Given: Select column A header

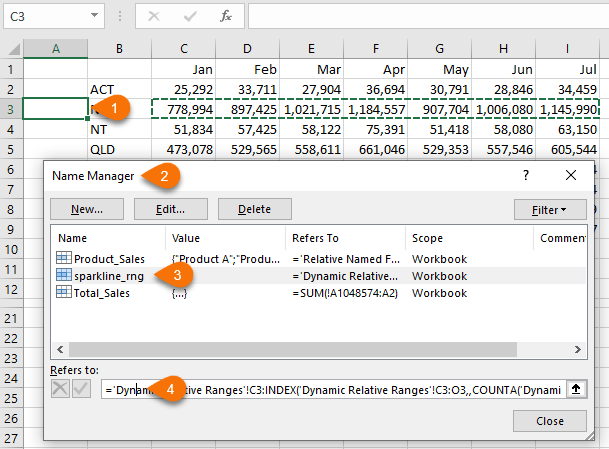Looking at the screenshot, I should [x=56, y=49].
